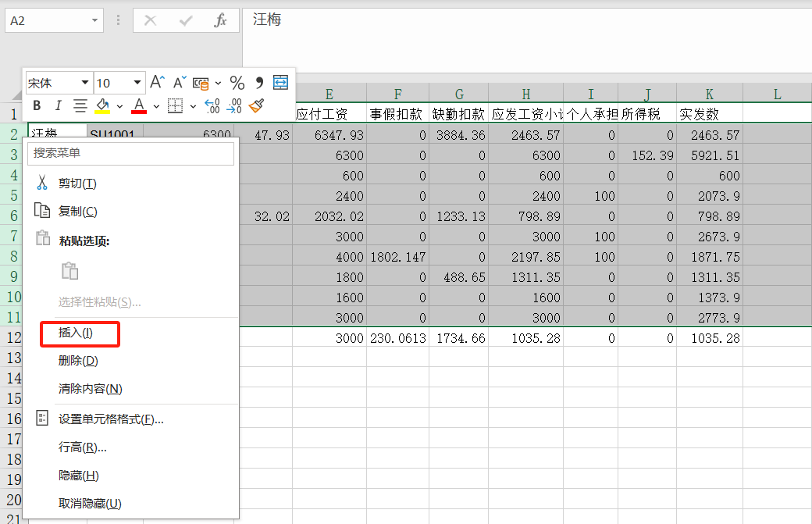Screen dimensions: 812x524
Task: Merge and center selected cells
Action: pyautogui.click(x=280, y=82)
